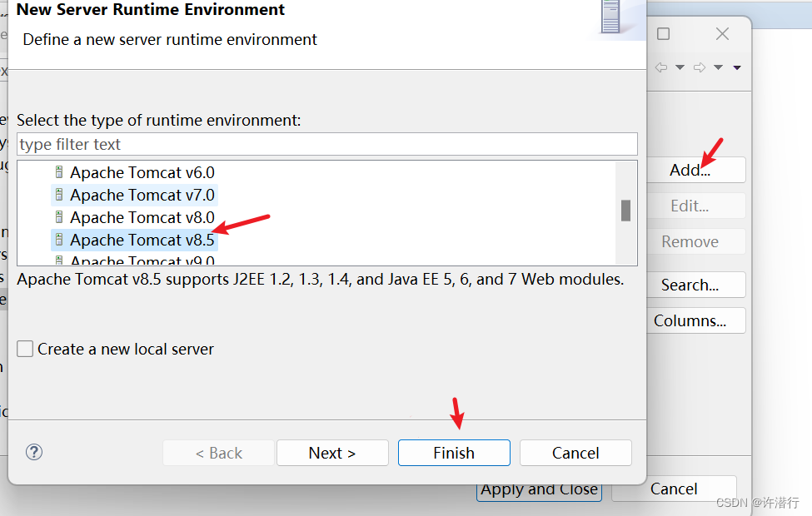
Task: Enable Create a new local server checkbox
Action: coord(25,349)
